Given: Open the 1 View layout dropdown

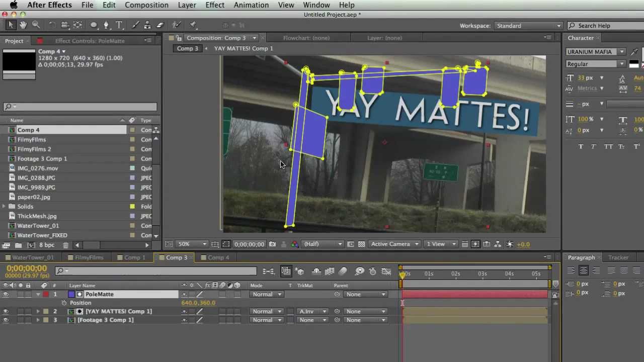Looking at the screenshot, I should 441,244.
